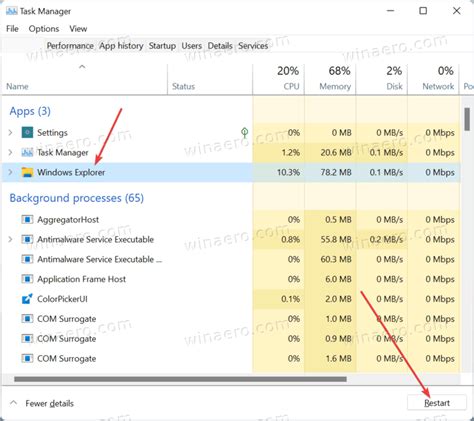Click the 55.8 MB memory value
This screenshot has width=474, height=421.
pos(336,239)
